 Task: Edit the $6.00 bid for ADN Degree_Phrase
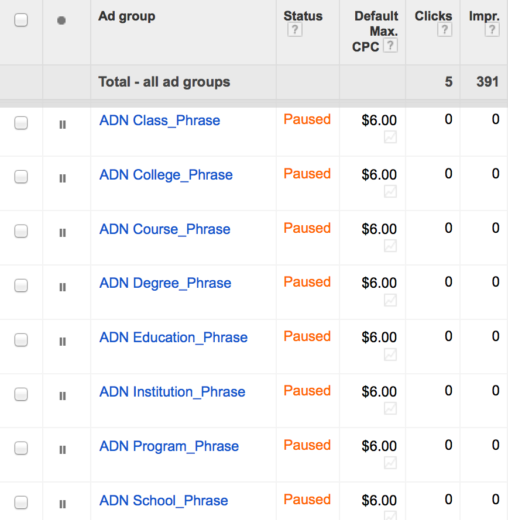pos(379,283)
